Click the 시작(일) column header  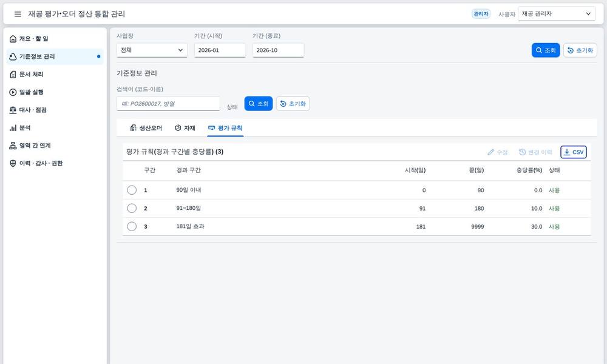[x=415, y=170]
